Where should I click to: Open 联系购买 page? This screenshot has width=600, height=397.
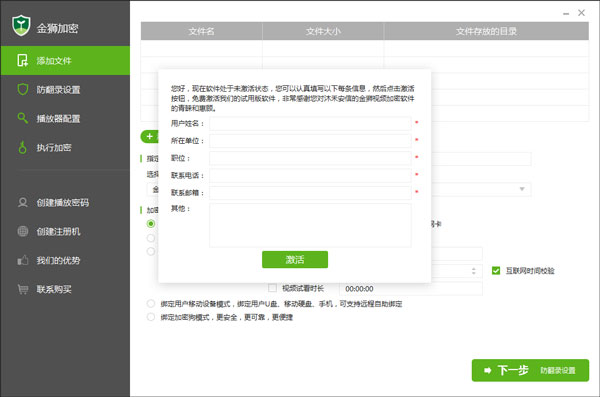(65, 289)
